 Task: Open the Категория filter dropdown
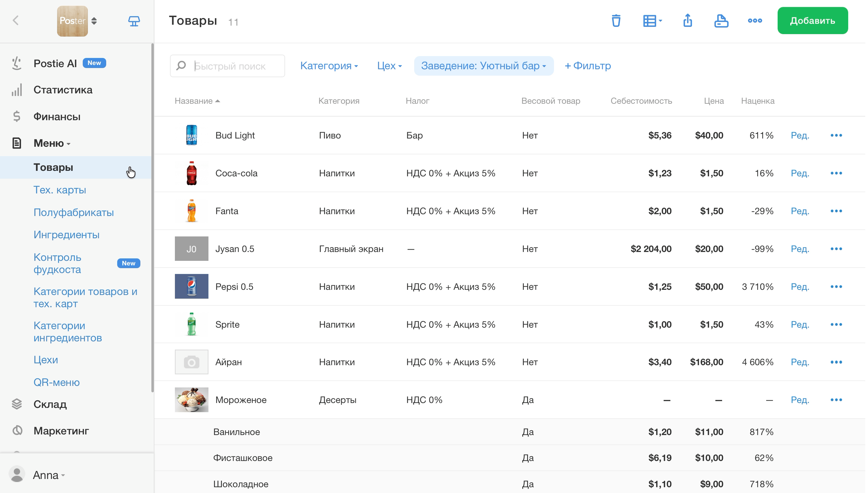click(x=330, y=66)
